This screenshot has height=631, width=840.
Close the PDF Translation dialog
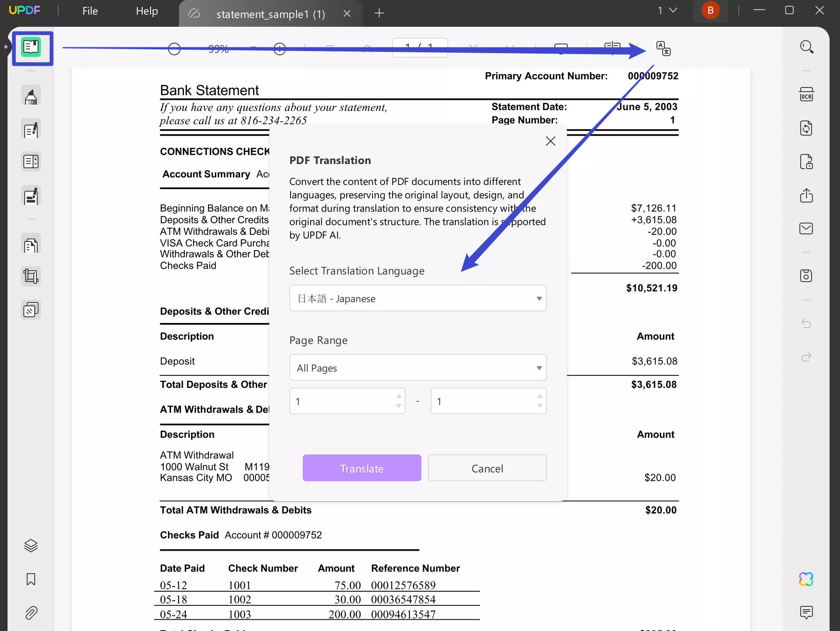[x=551, y=141]
